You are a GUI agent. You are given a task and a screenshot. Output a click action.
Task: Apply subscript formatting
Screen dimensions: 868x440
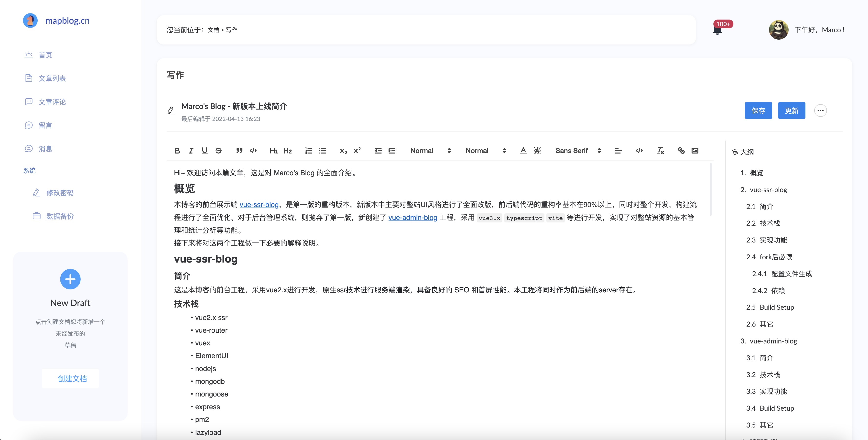tap(343, 151)
